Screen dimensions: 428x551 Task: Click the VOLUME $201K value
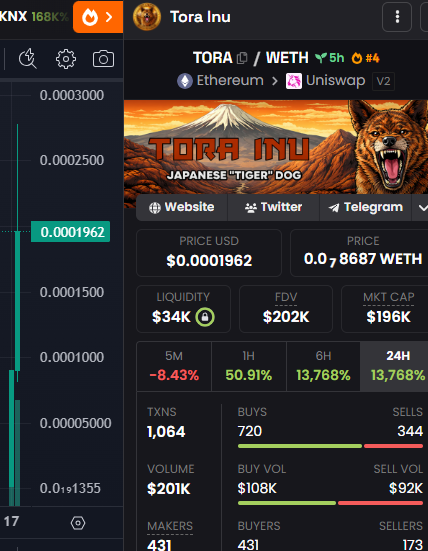pos(169,489)
